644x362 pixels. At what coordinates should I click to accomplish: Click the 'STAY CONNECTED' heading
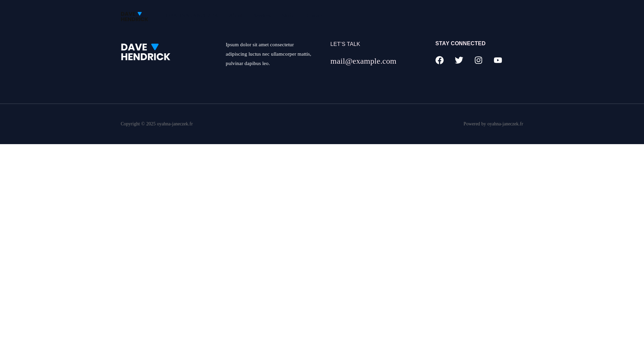tap(460, 44)
